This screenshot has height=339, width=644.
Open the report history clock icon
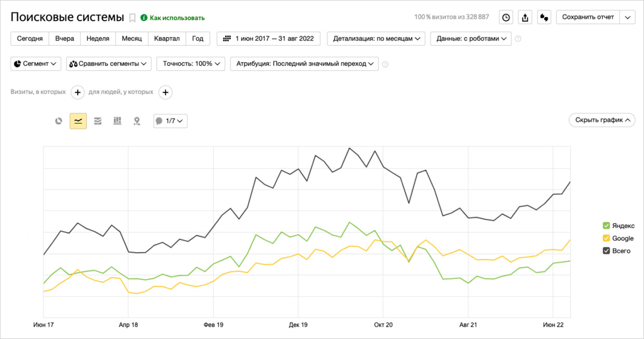[x=506, y=17]
